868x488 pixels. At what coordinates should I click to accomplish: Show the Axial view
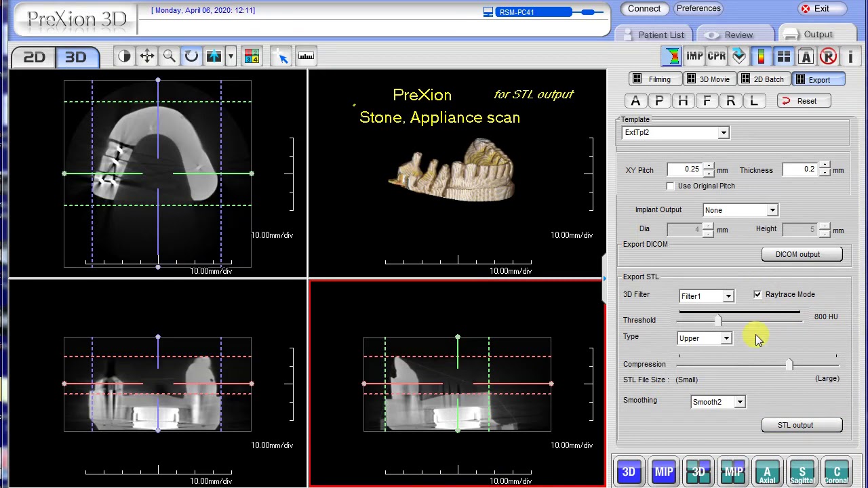coord(768,472)
